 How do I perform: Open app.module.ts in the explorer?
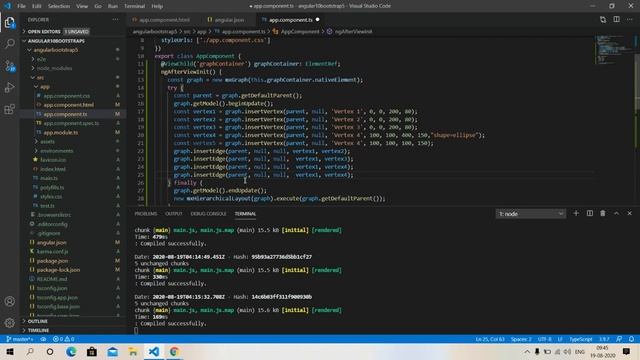pos(60,132)
